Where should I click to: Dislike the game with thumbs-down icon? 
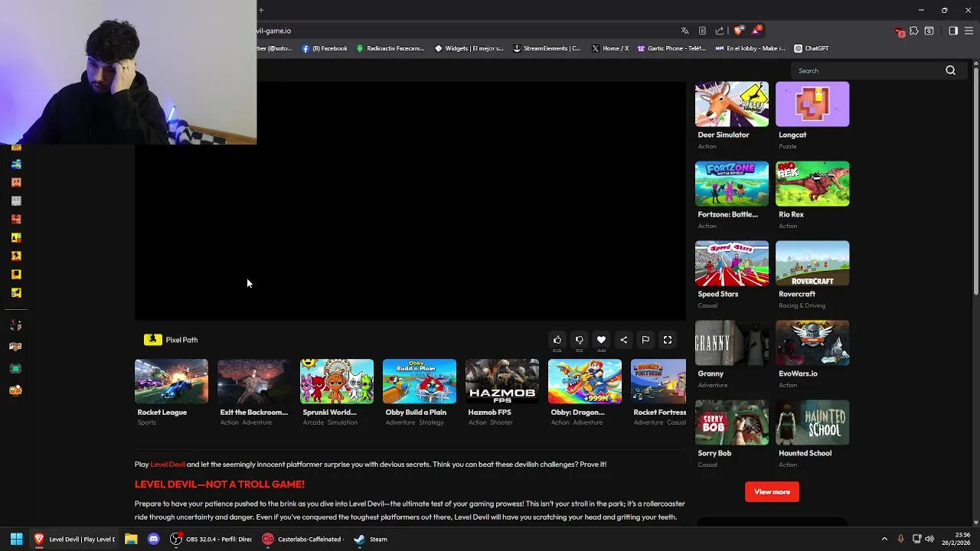(580, 340)
